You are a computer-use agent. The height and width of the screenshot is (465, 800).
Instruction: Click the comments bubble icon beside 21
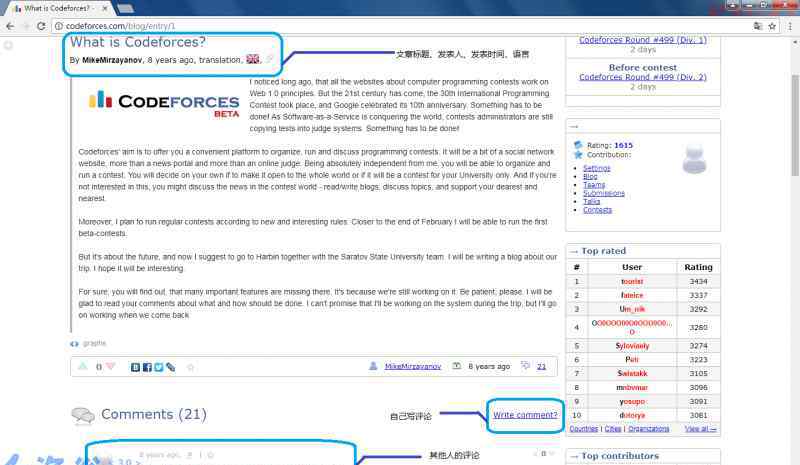tap(526, 365)
